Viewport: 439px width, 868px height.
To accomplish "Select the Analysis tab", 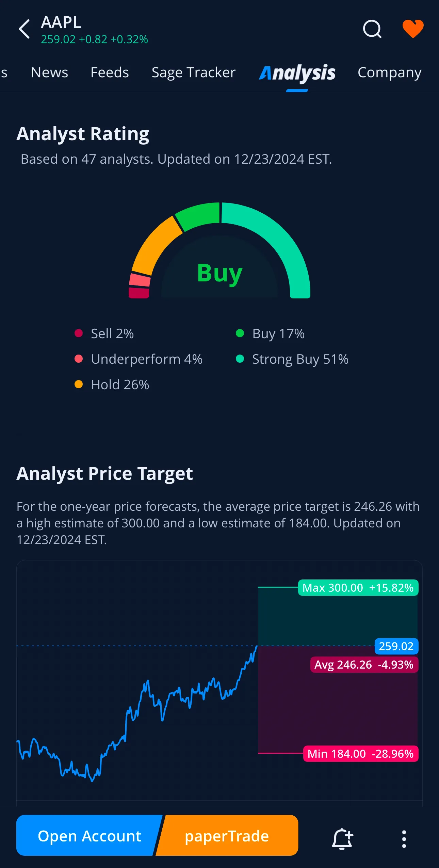I will point(297,73).
